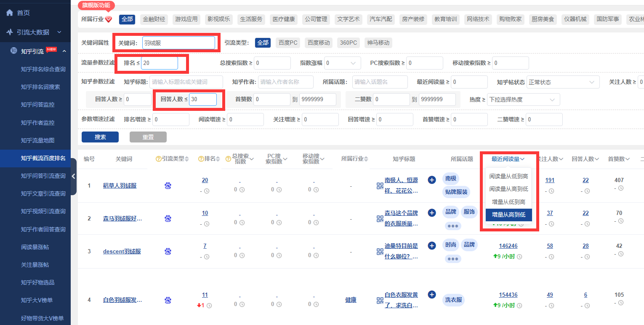Click plus icon next to 迪桑特 title

(x=432, y=246)
